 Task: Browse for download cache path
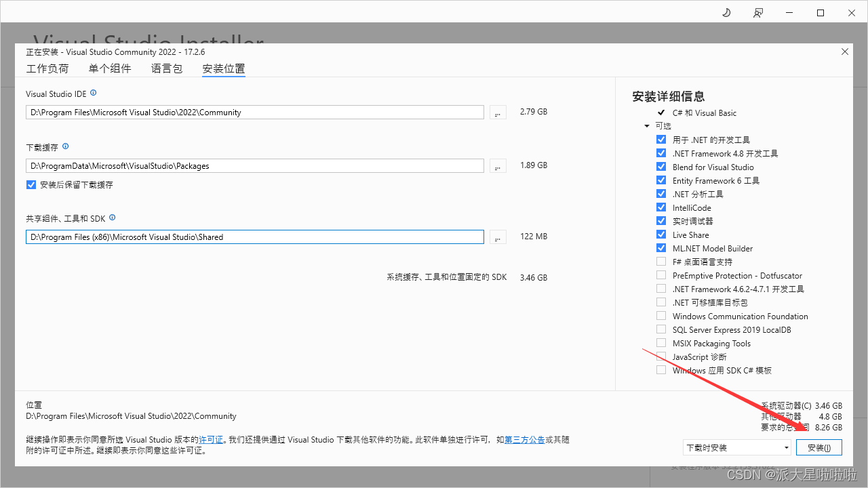(498, 166)
